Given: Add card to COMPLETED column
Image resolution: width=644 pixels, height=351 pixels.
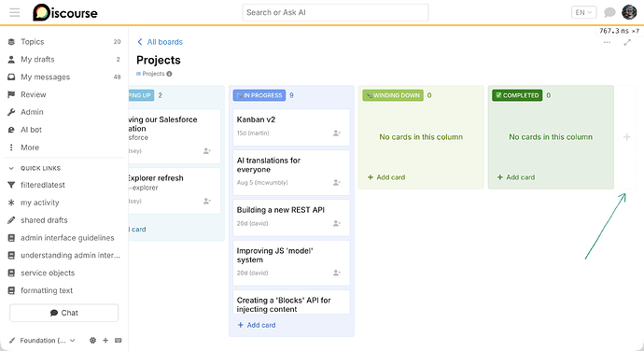Looking at the screenshot, I should click(516, 177).
